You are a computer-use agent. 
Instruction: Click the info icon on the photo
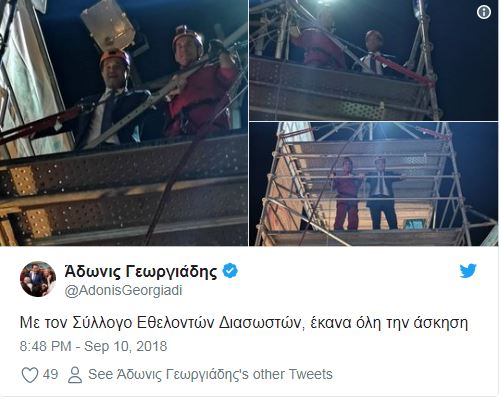(x=483, y=12)
